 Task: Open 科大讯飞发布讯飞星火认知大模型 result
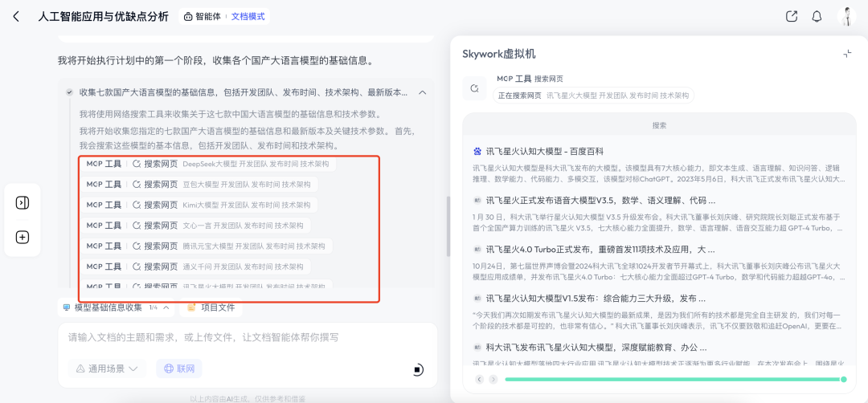596,348
